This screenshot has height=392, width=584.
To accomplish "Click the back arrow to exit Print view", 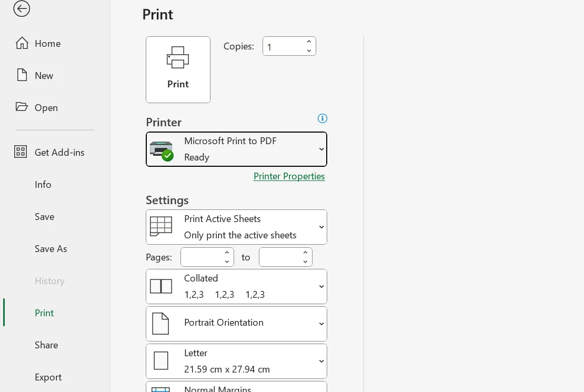I will click(22, 8).
